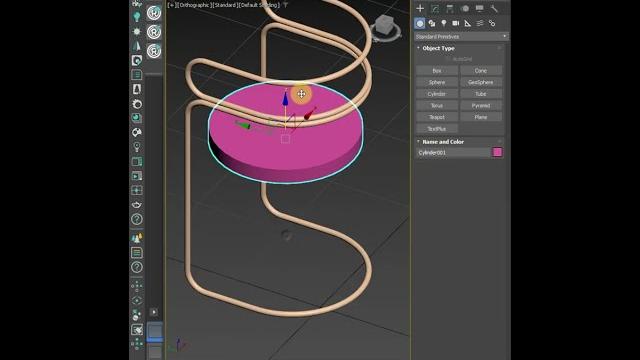Click the sun-shaped sidebar icon
The width and height of the screenshot is (640, 360).
(137, 31)
